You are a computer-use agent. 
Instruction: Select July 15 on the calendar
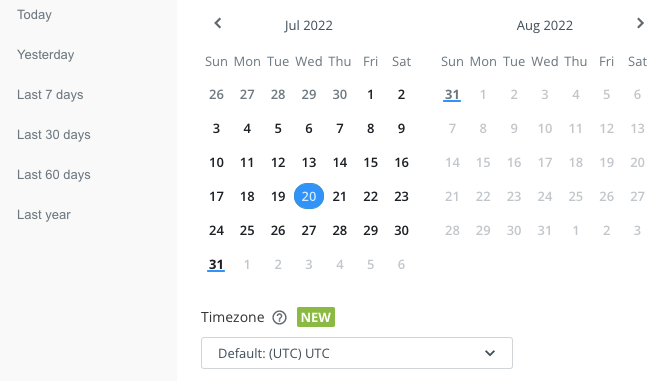pyautogui.click(x=371, y=162)
